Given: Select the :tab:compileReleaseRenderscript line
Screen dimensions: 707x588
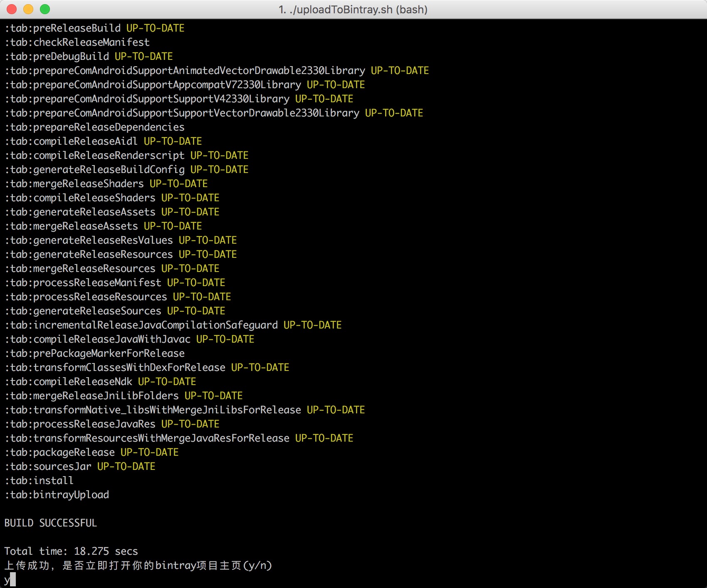Looking at the screenshot, I should 126,156.
